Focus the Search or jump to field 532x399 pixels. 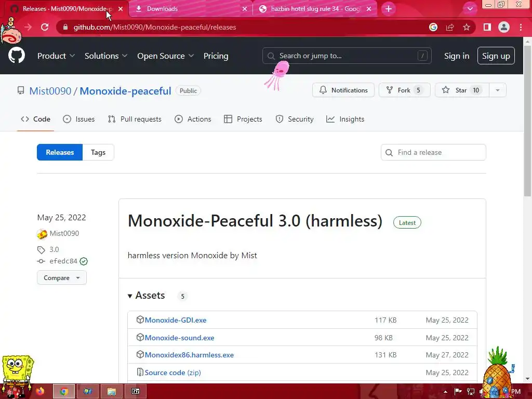click(x=347, y=56)
